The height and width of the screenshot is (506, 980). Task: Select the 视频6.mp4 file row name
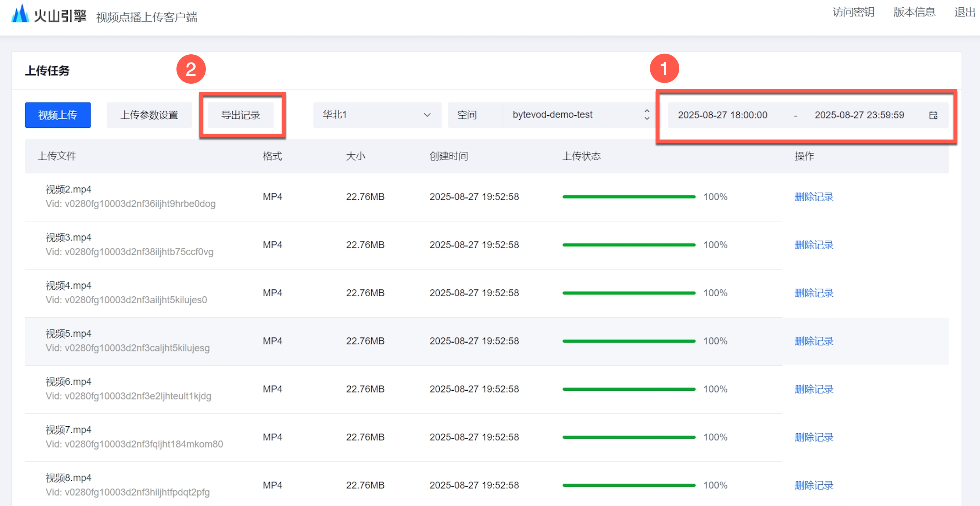click(68, 382)
